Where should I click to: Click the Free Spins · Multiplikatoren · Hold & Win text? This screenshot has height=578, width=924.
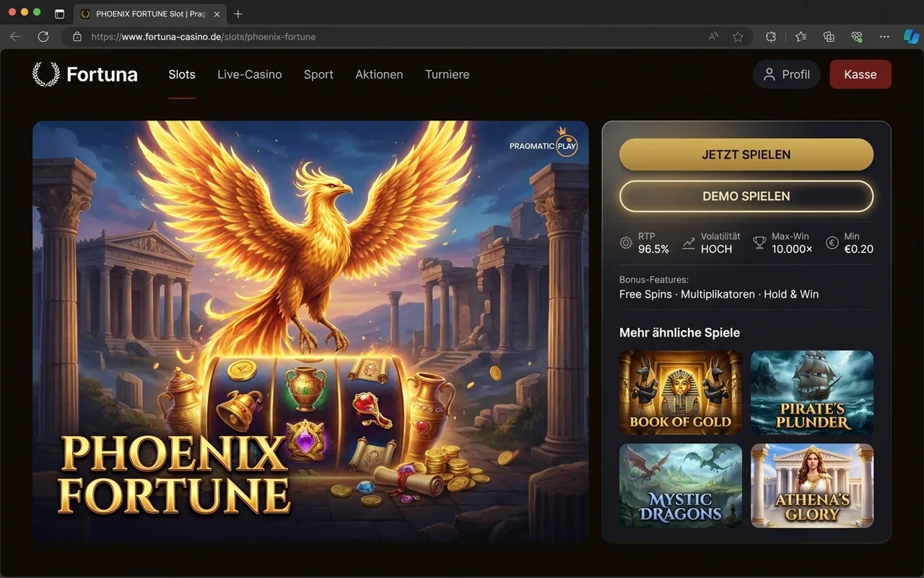719,294
